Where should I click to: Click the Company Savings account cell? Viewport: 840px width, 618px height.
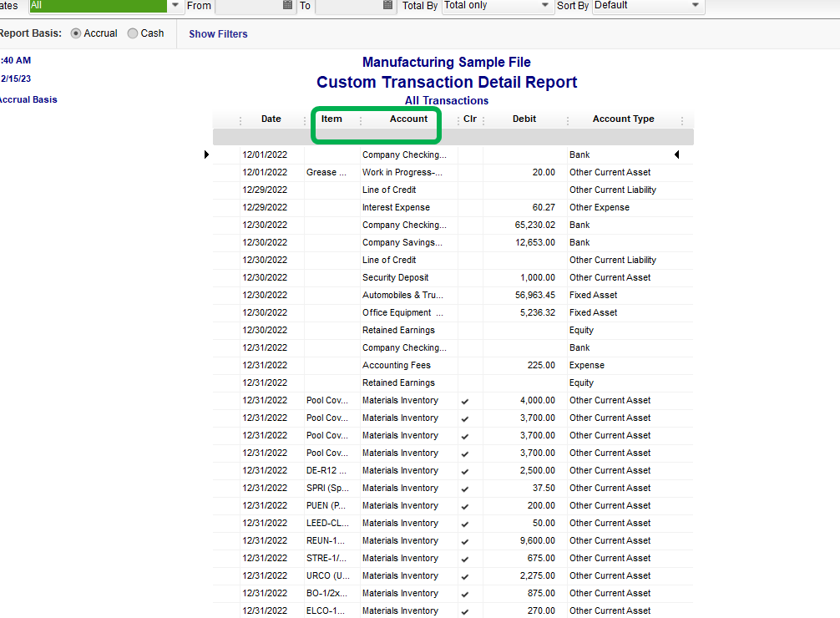402,242
